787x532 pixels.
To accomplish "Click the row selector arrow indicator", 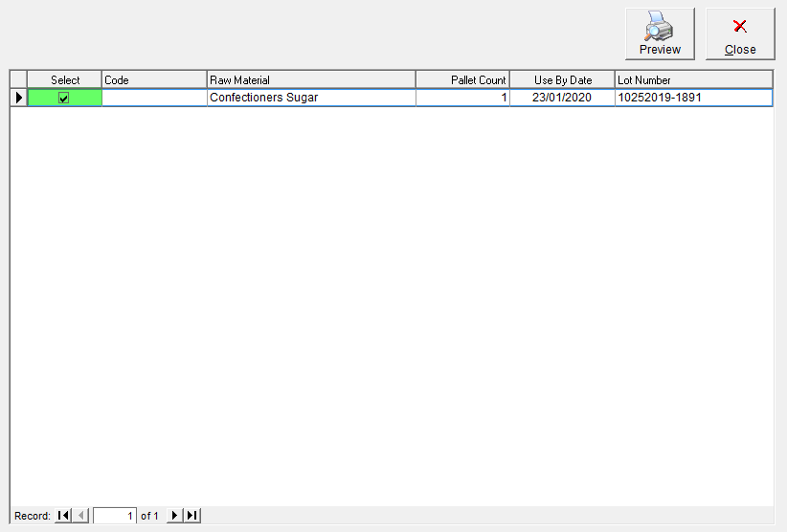I will pos(18,98).
